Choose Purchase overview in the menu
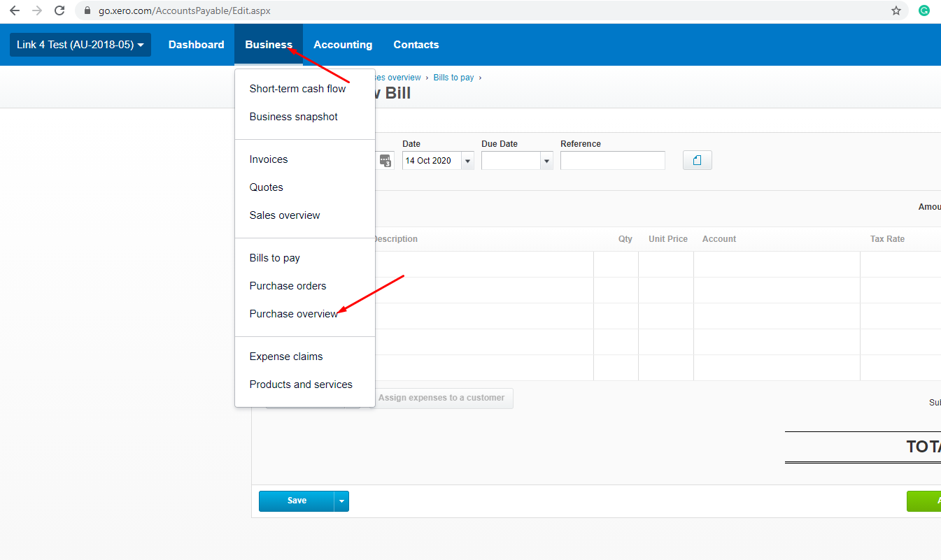This screenshot has height=560, width=941. [294, 314]
